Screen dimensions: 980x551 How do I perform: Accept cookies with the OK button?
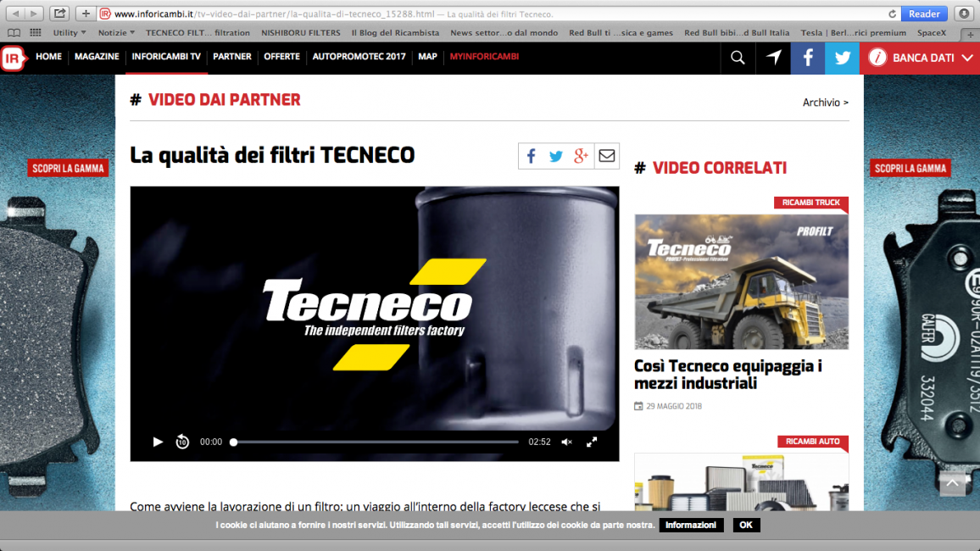746,526
